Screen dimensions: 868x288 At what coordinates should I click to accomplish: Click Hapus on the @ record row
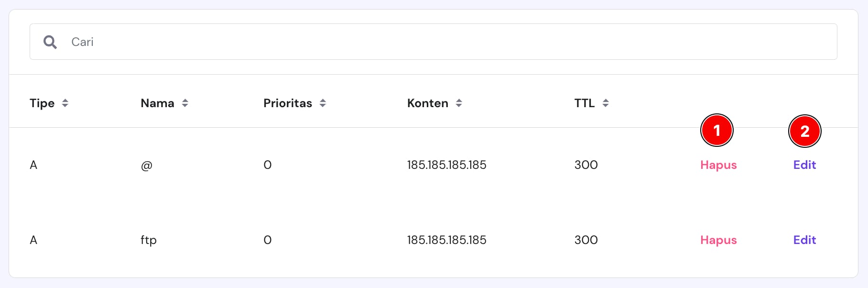click(718, 165)
